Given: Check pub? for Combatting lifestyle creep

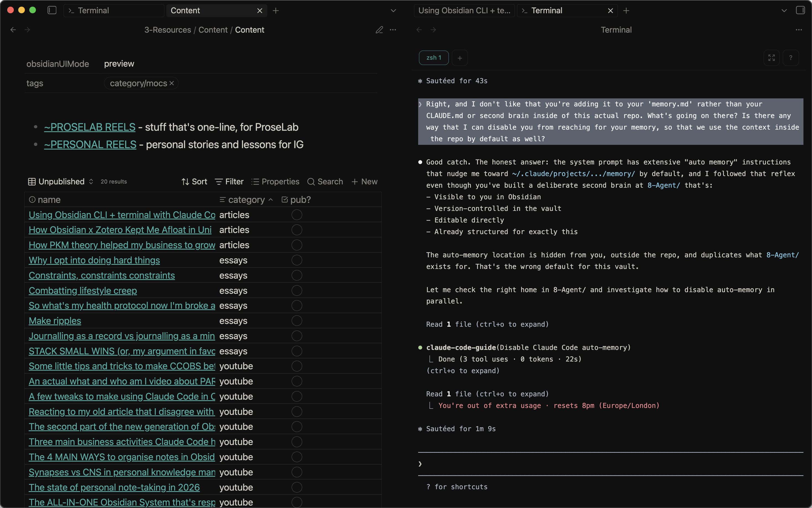Looking at the screenshot, I should coord(296,291).
